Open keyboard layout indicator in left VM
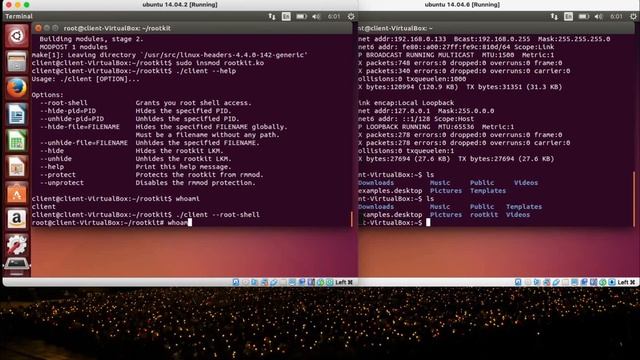This screenshot has width=640, height=360. pos(286,16)
